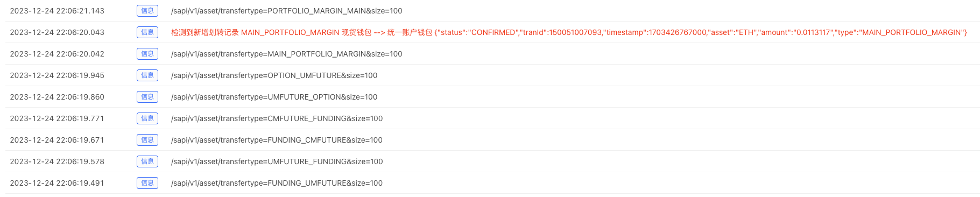The height and width of the screenshot is (197, 980).
Task: Click the 信息 tag on the 22:06:19.860 row
Action: [x=147, y=97]
